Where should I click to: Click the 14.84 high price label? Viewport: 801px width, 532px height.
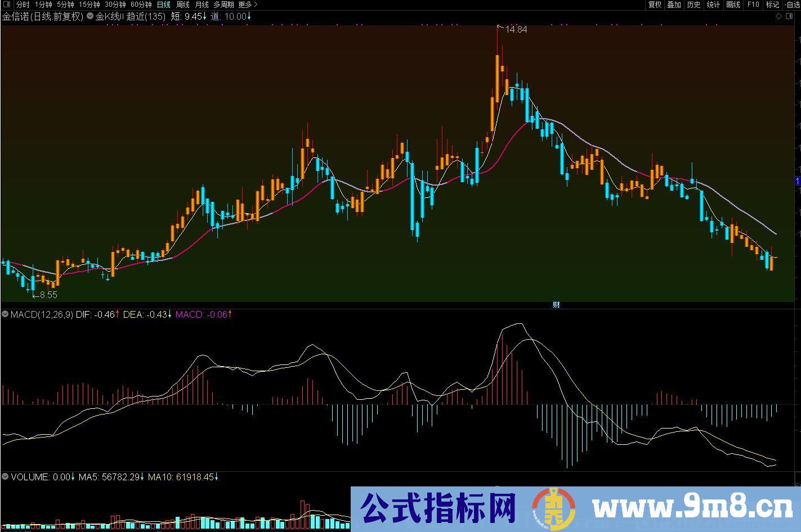coord(516,29)
